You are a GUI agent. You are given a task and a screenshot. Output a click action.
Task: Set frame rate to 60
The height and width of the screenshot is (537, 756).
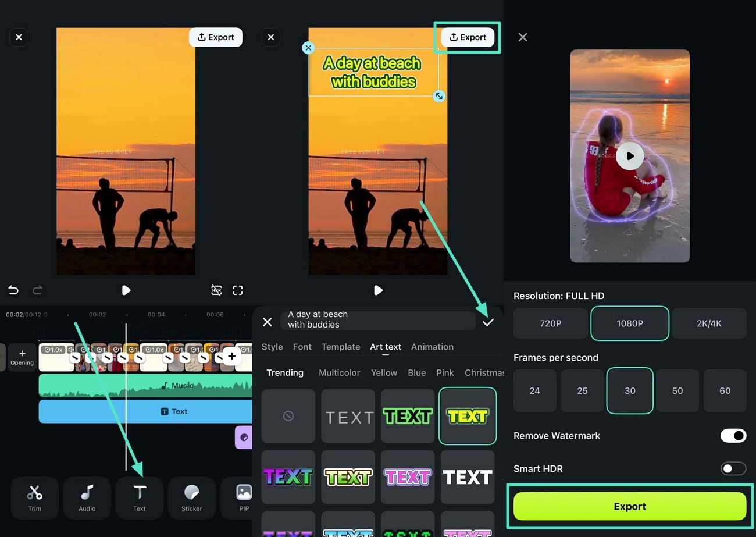click(725, 391)
